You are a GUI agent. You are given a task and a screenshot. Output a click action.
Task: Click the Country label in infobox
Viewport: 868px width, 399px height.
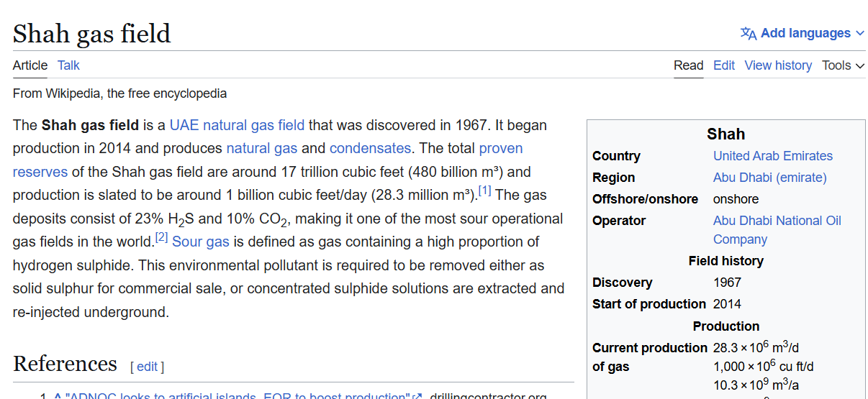click(616, 156)
